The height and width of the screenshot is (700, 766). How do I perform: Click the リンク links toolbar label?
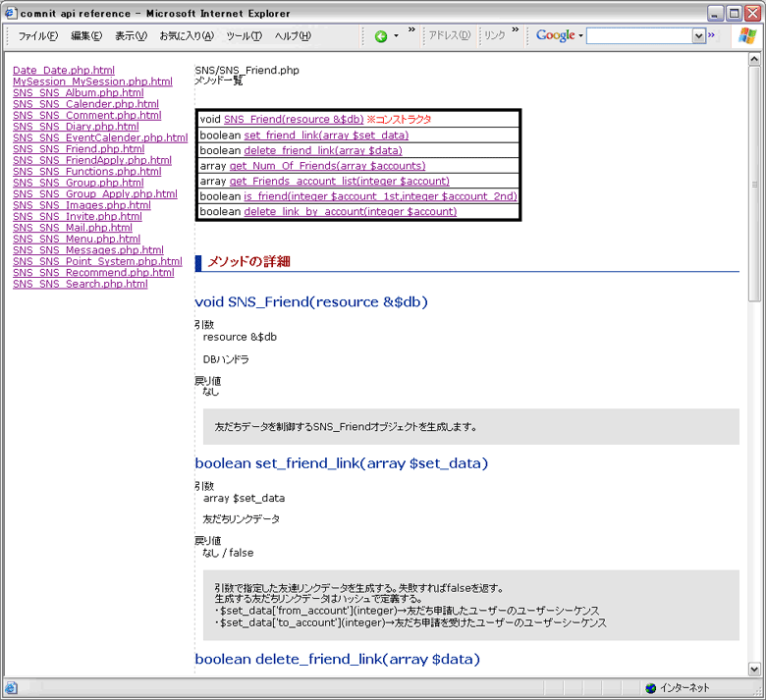pos(495,36)
